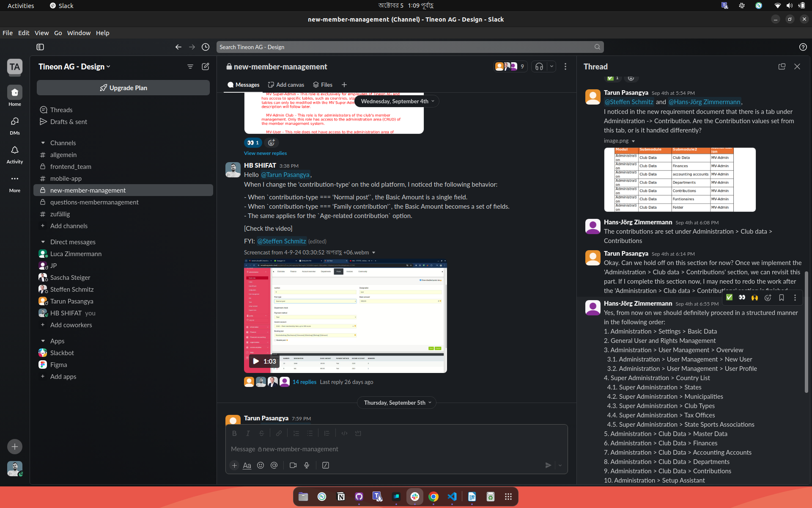Open image.png table thumbnail in the thread
The width and height of the screenshot is (812, 508).
(x=680, y=179)
